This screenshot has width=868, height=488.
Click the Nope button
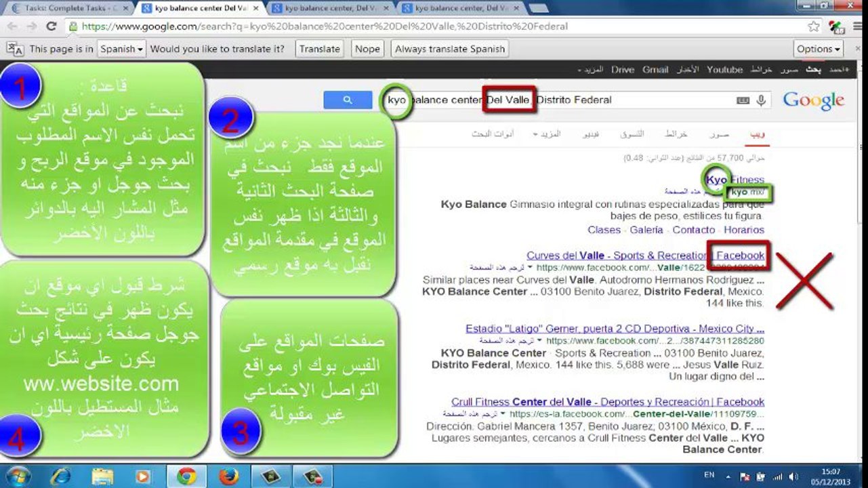(x=367, y=49)
